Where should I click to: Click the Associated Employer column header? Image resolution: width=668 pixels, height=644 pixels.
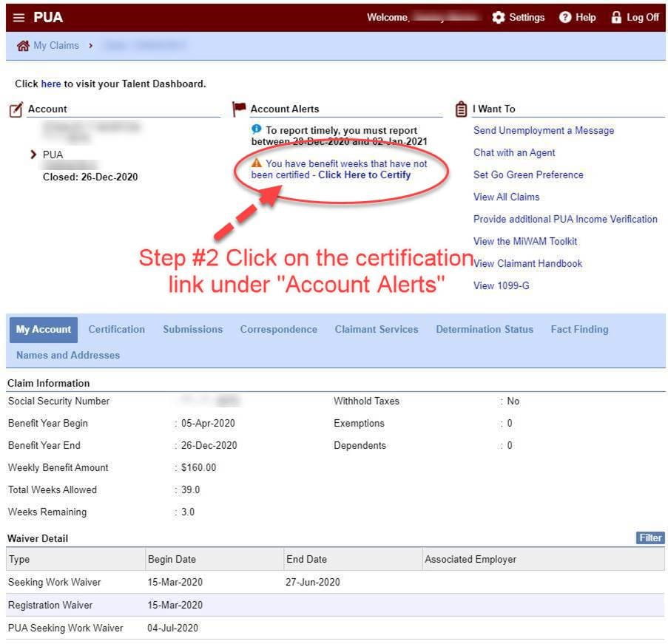544,559
